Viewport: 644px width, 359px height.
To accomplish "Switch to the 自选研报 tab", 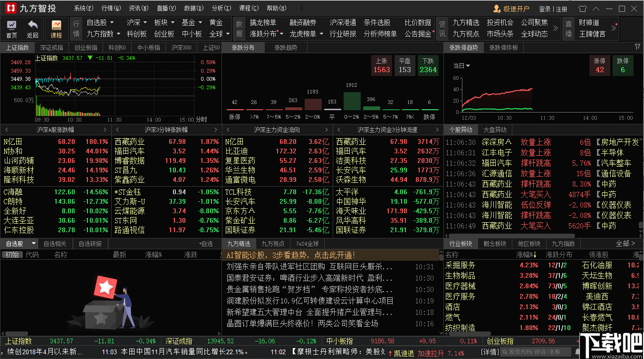I will click(x=90, y=244).
